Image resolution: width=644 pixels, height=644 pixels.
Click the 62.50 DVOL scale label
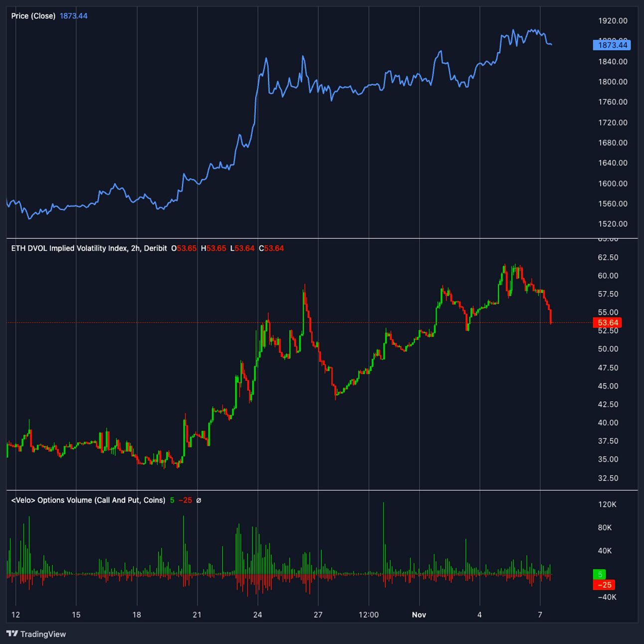tap(608, 257)
